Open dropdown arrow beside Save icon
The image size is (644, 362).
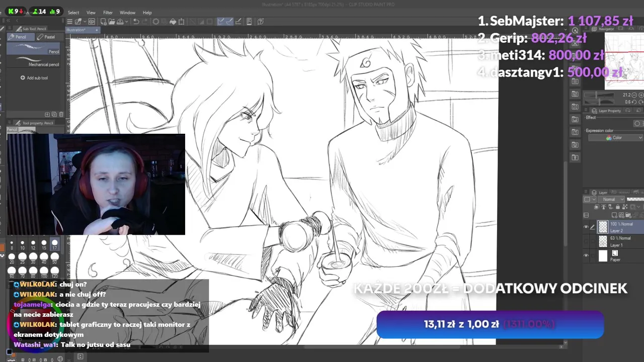127,22
